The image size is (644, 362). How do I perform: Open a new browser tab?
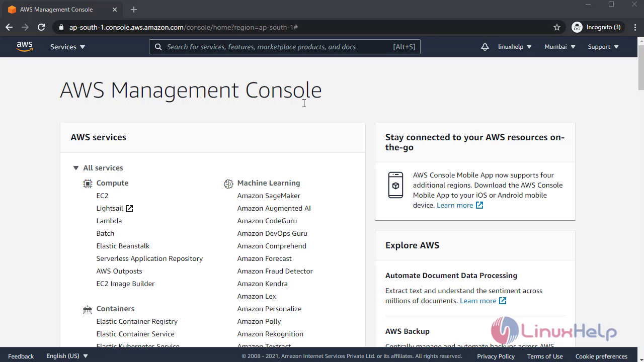(133, 10)
